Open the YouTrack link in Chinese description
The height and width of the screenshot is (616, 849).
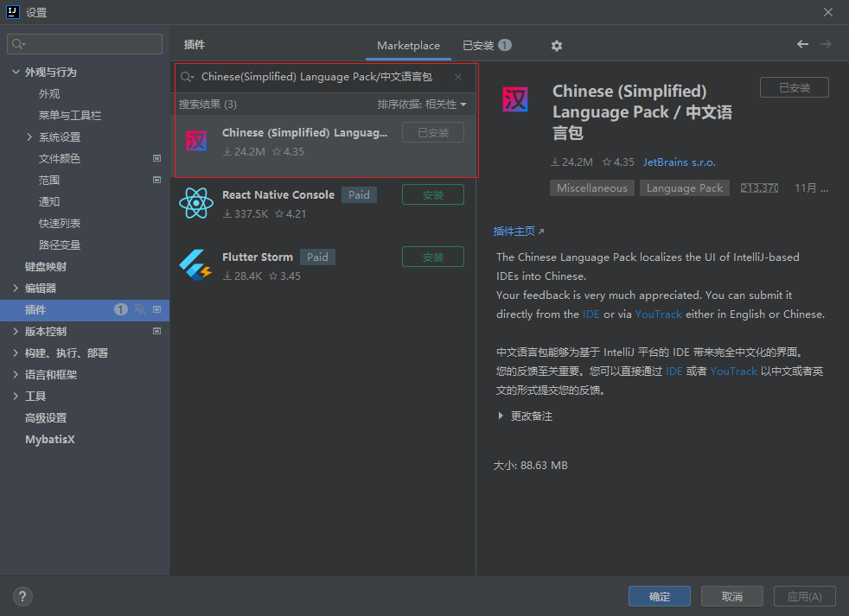click(x=734, y=372)
